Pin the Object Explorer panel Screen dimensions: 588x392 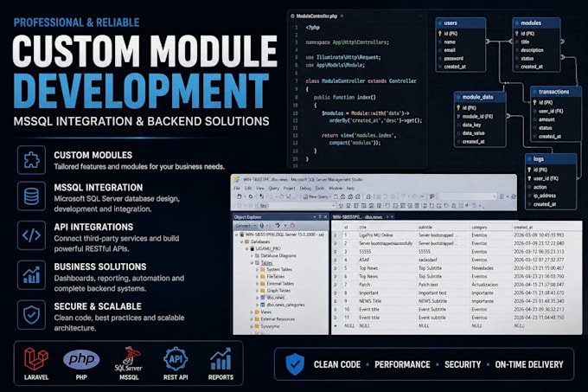320,217
